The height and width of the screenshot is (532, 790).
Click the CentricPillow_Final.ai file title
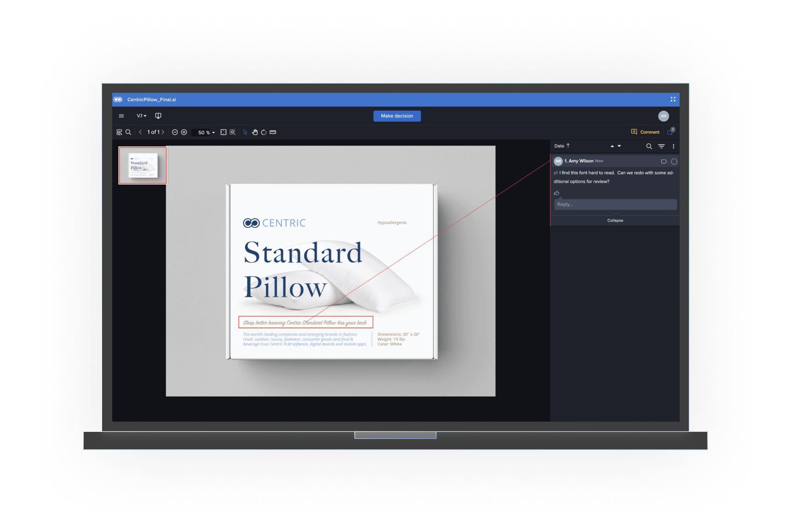(152, 100)
